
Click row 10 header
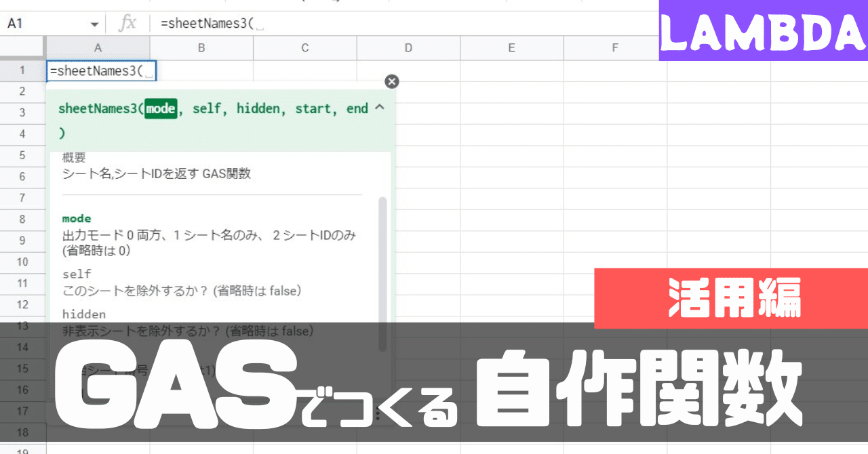coord(22,262)
